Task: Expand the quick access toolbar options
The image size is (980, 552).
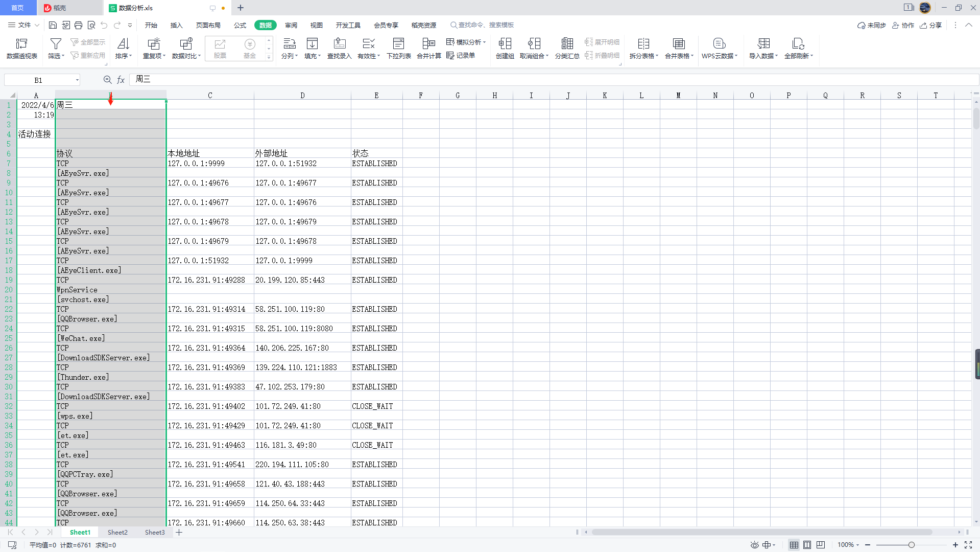Action: click(x=130, y=25)
